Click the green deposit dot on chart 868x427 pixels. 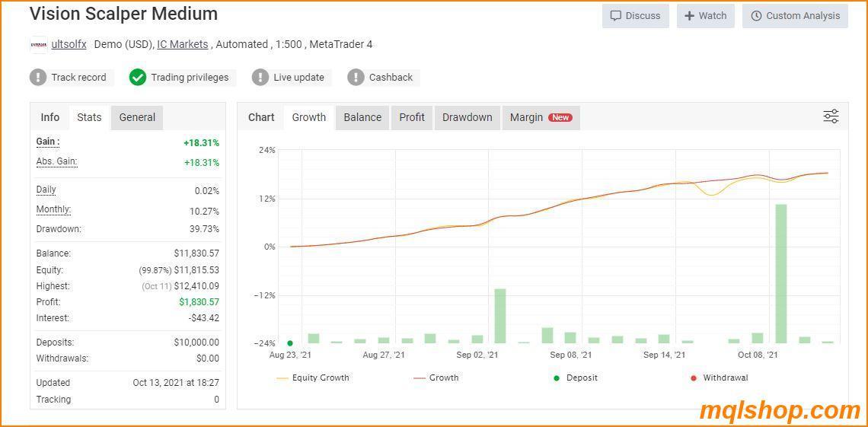[290, 343]
